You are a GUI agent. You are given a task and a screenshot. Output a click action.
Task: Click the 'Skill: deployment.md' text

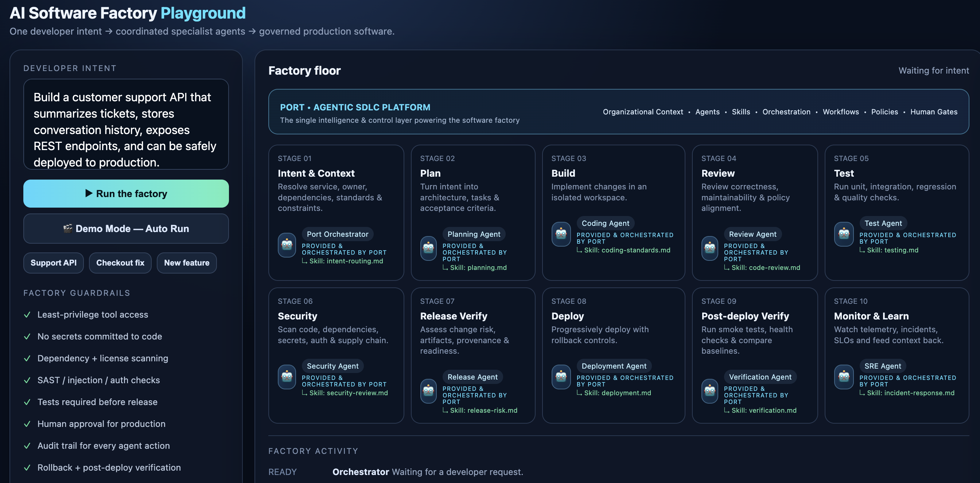[618, 393]
